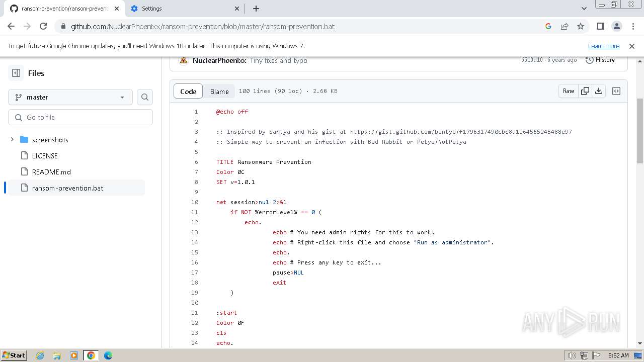This screenshot has width=644, height=362.
Task: Click the volume speaker tray icon
Action: pos(572,355)
